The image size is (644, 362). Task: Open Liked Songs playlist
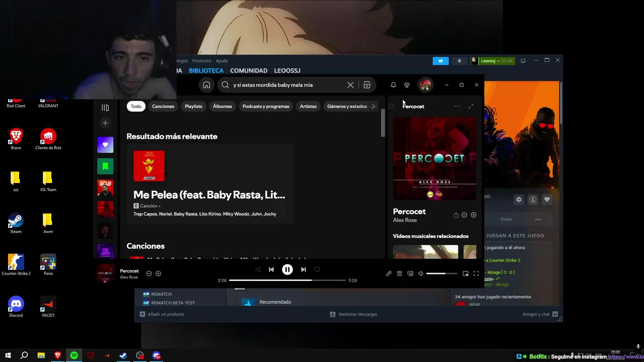[x=105, y=145]
